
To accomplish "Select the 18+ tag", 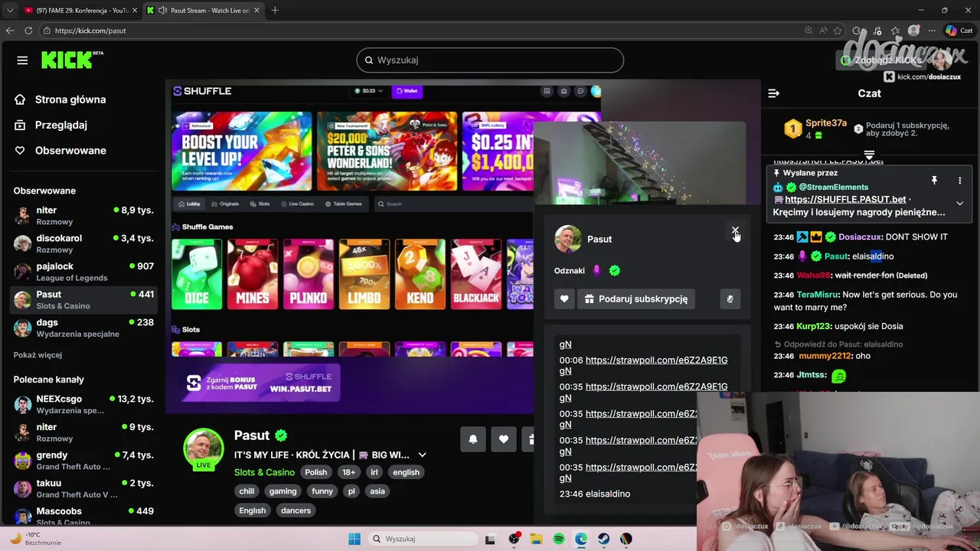I will (348, 472).
